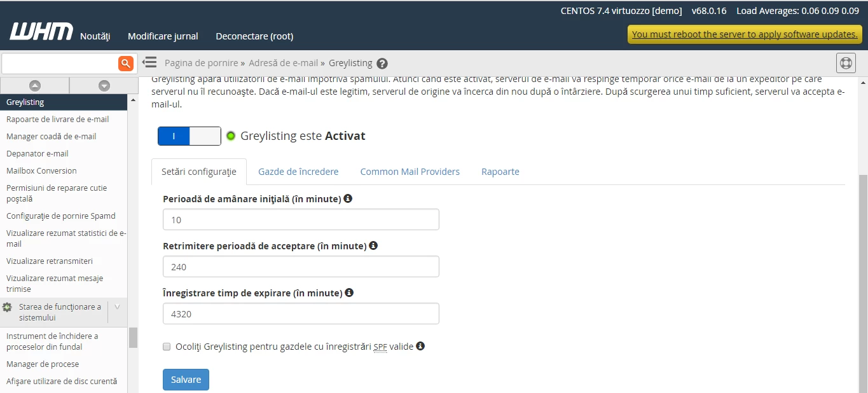Switch to the Gazde de încredere tab
Image resolution: width=868 pixels, height=393 pixels.
tap(298, 171)
